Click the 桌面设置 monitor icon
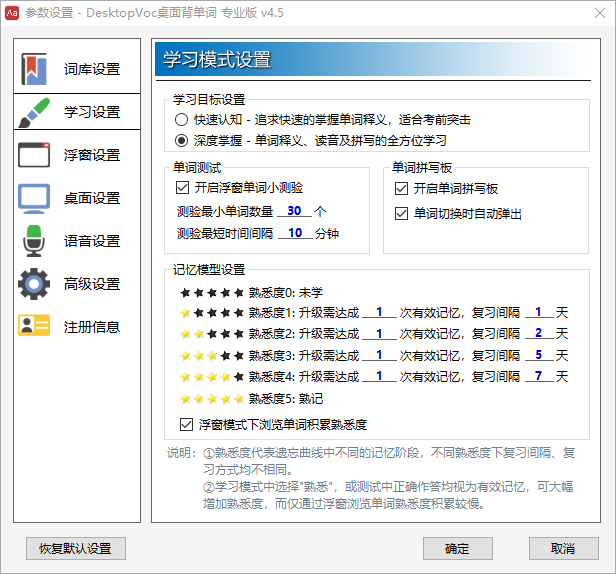Screen dimensions: 616x574 coord(34,198)
